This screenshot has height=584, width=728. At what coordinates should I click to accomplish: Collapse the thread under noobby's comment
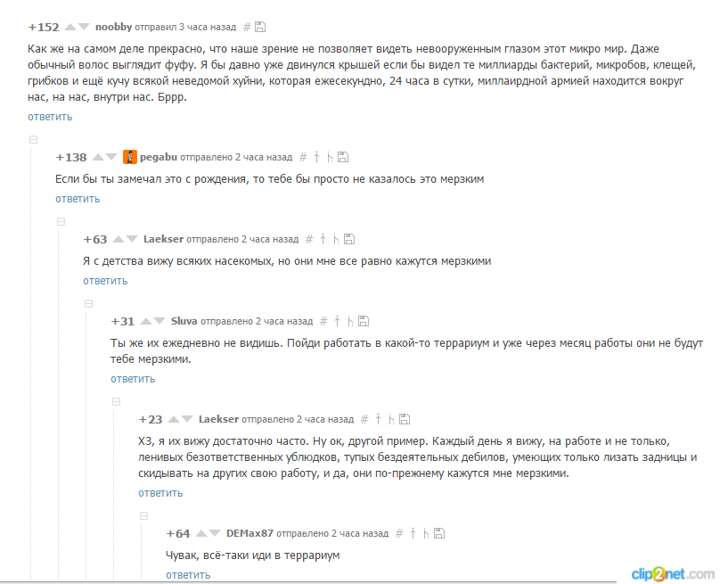pyautogui.click(x=34, y=139)
